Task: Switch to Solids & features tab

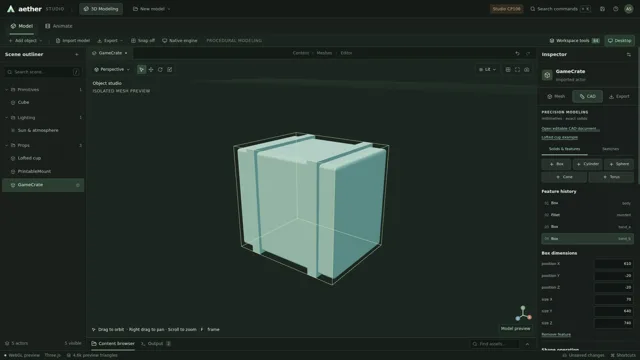Action: tap(564, 149)
